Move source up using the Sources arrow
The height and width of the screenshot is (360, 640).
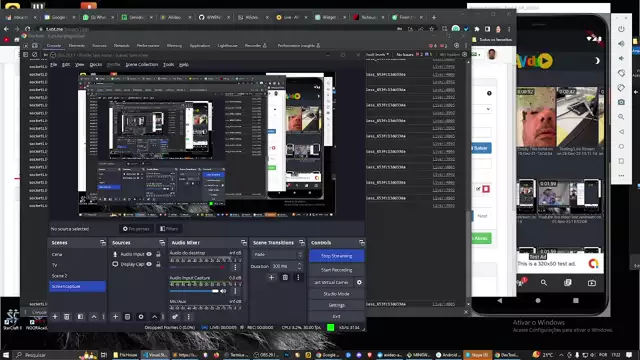coord(154,316)
